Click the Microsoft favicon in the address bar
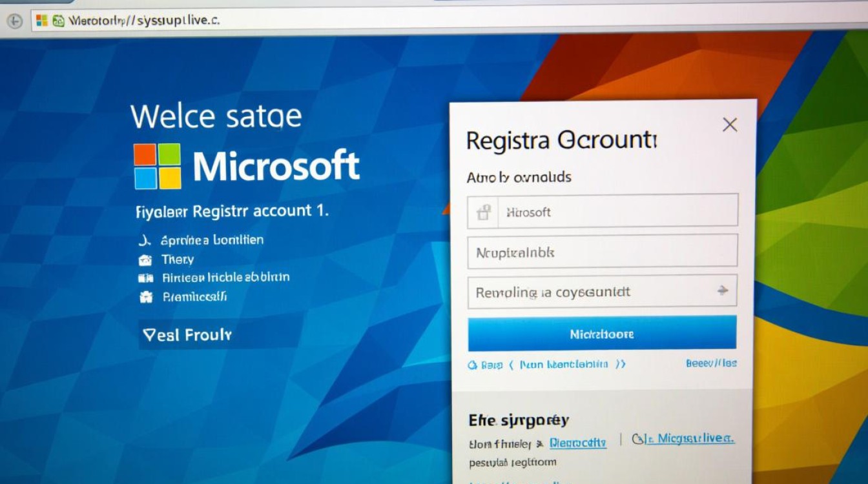Viewport: 868px width, 484px height. 42,21
